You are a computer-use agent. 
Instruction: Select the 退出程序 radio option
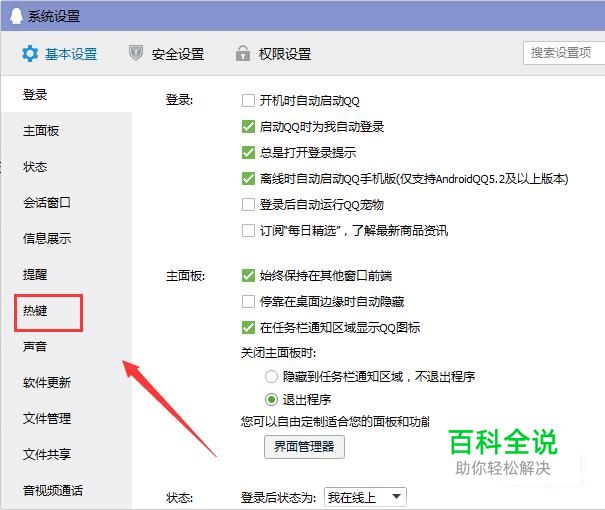point(271,399)
